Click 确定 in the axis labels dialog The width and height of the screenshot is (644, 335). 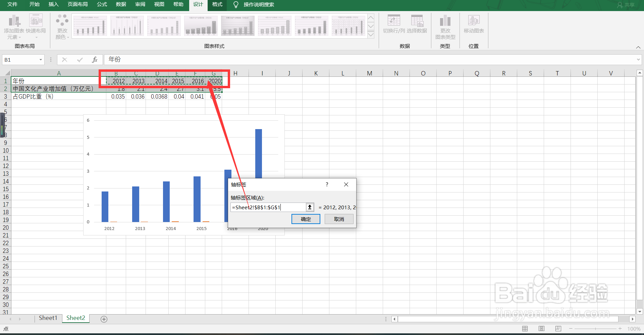pos(306,219)
